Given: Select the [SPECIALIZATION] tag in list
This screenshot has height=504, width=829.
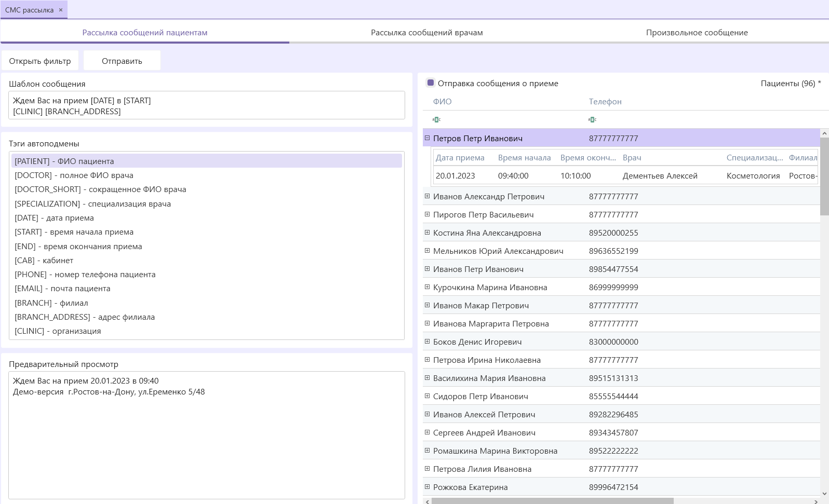Looking at the screenshot, I should click(207, 203).
